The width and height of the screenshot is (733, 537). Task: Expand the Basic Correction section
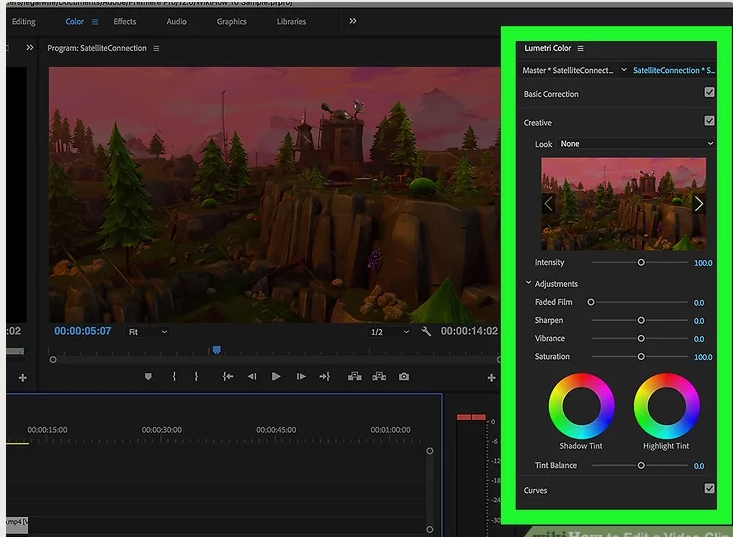pos(551,94)
